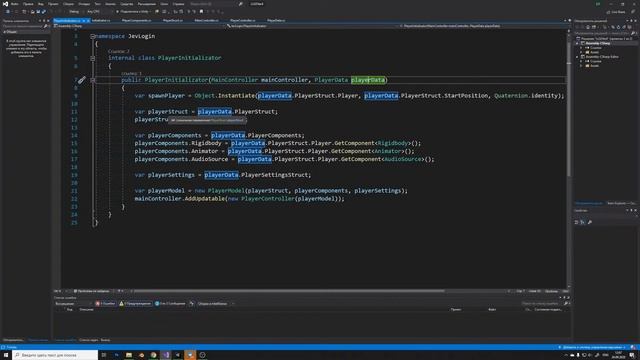Click 'PlayerModel' after new keyword
640x360 pixels.
click(x=226, y=191)
